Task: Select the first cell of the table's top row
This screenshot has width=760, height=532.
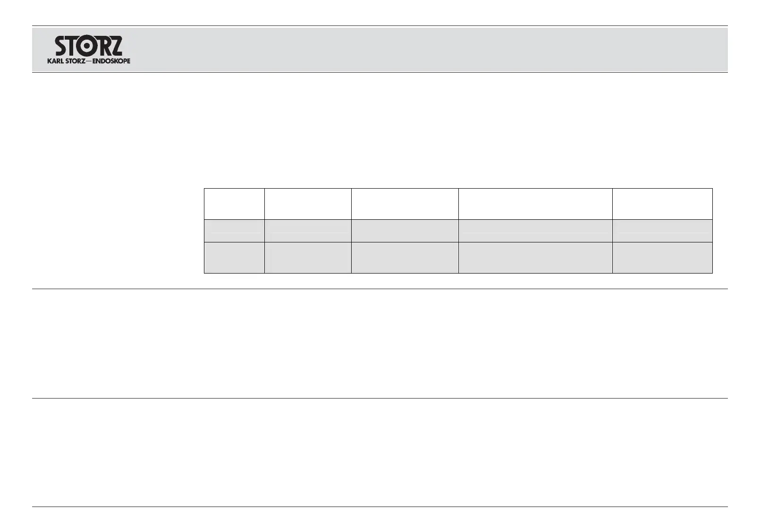Action: point(234,204)
